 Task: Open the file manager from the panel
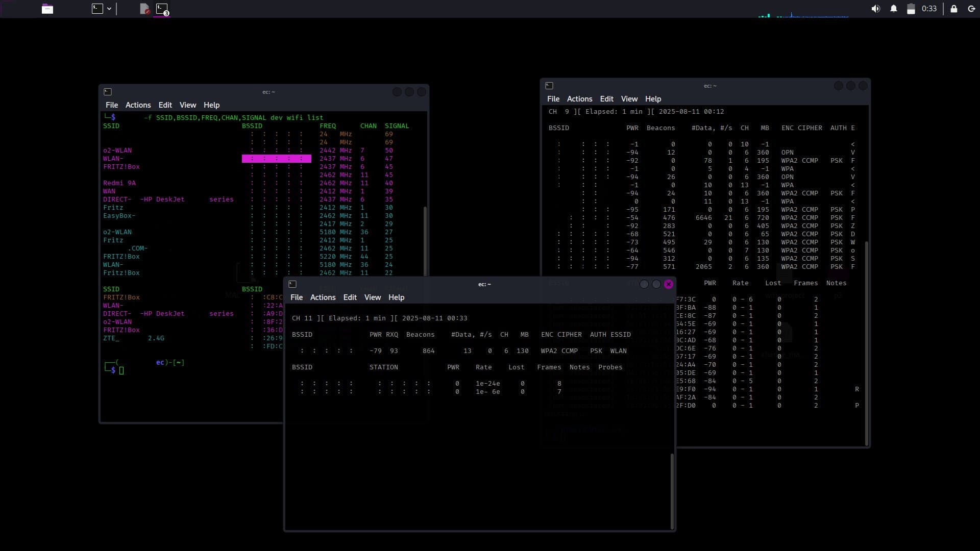tap(47, 9)
